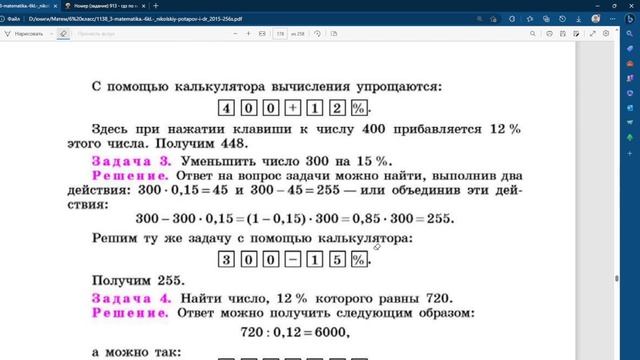Click the address bar zoom magnifier icon
Image resolution: width=640 pixels, height=360 pixels.
(480, 19)
